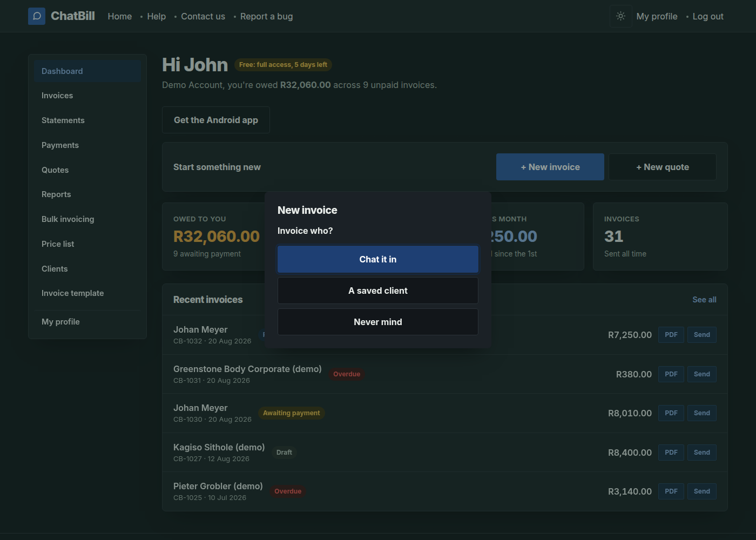Send the Kagiso Sithole draft invoice
The image size is (756, 540).
click(702, 453)
